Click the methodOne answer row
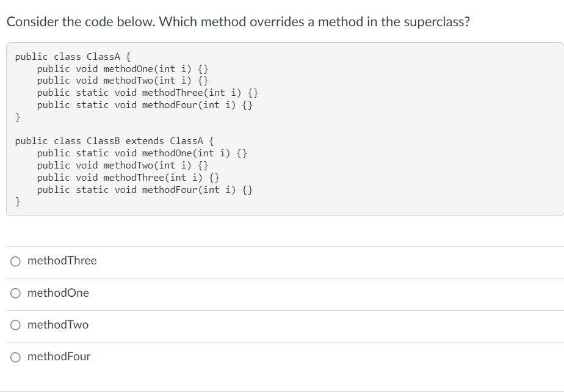Image resolution: width=564 pixels, height=392 pixels. (x=244, y=293)
